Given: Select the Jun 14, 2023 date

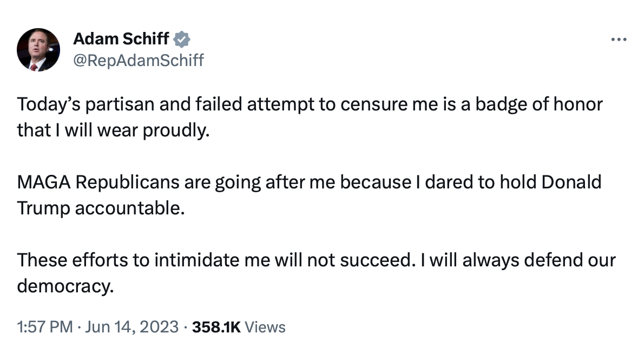Looking at the screenshot, I should coord(132,327).
